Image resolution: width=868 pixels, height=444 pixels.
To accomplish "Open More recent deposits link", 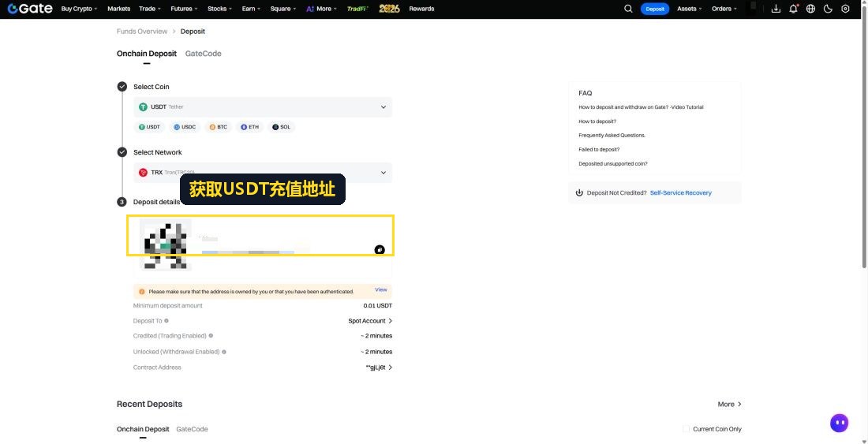I will tap(730, 405).
